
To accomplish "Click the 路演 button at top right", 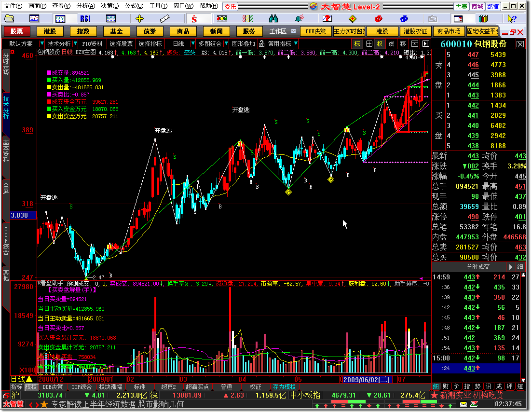I will pyautogui.click(x=493, y=6).
